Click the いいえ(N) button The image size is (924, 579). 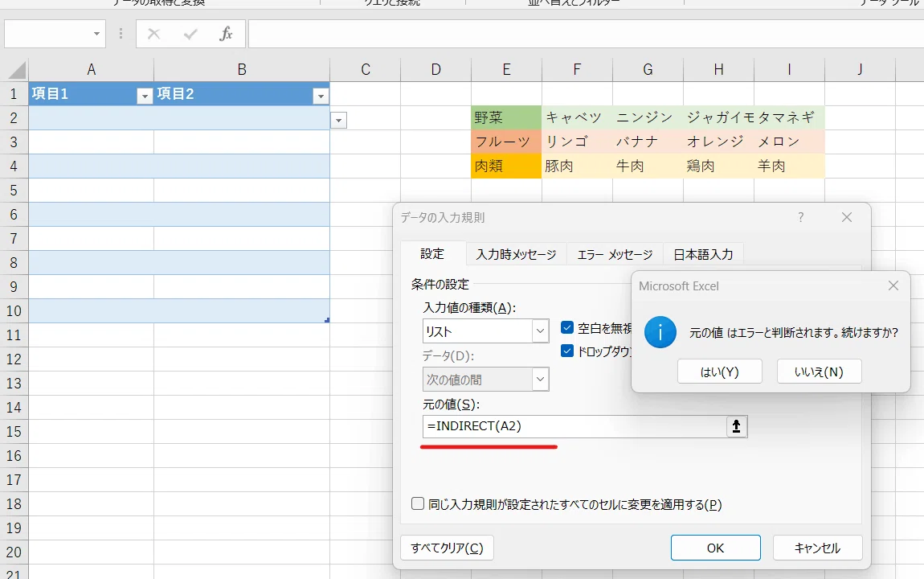point(819,372)
